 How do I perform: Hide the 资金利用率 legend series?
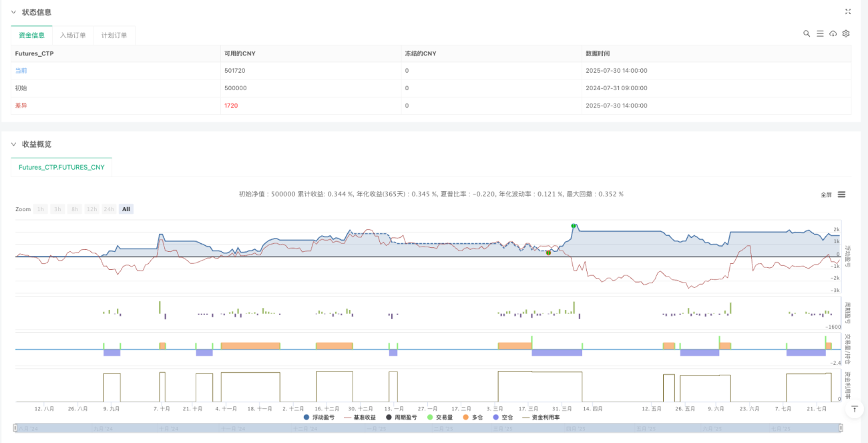pyautogui.click(x=541, y=417)
